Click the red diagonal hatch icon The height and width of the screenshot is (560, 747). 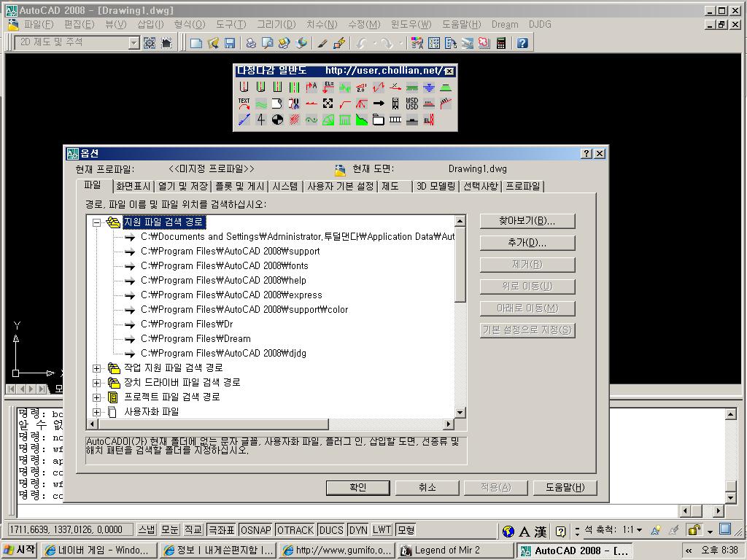294,120
